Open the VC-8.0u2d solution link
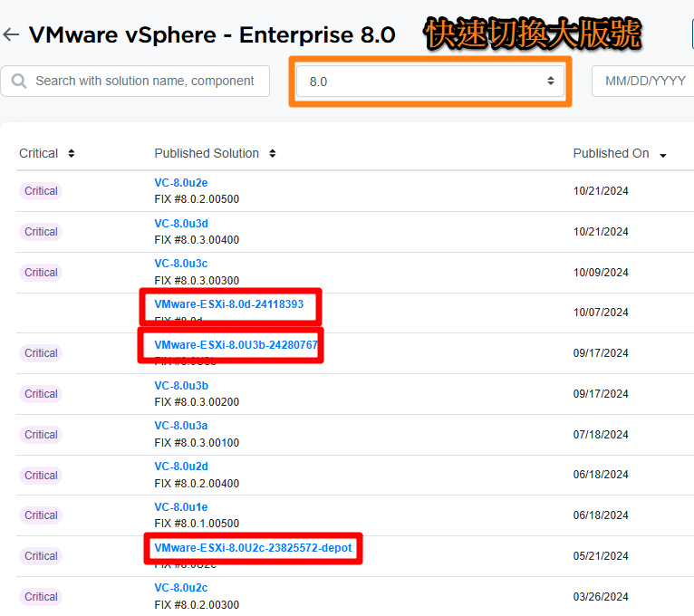 (x=181, y=466)
